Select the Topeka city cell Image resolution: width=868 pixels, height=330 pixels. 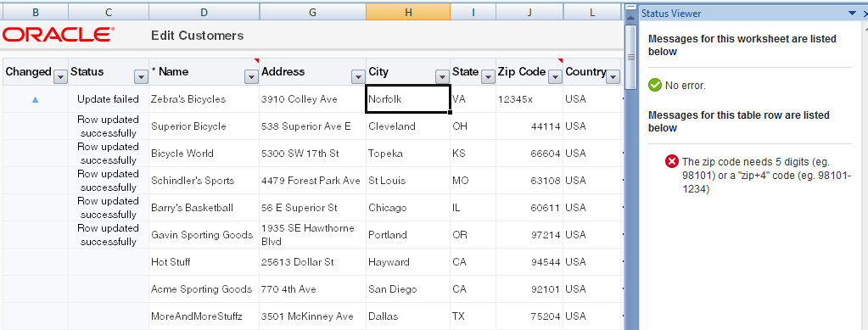point(408,154)
